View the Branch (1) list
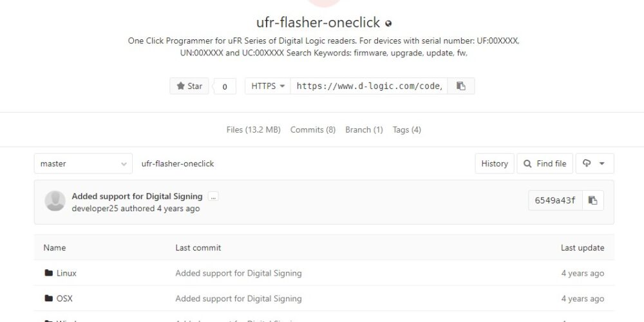 coord(364,130)
